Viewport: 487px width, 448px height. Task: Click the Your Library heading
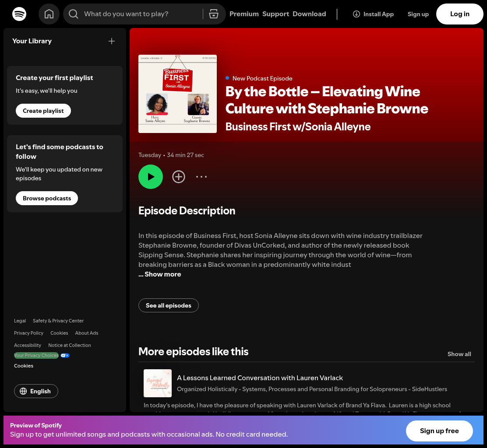[x=32, y=41]
